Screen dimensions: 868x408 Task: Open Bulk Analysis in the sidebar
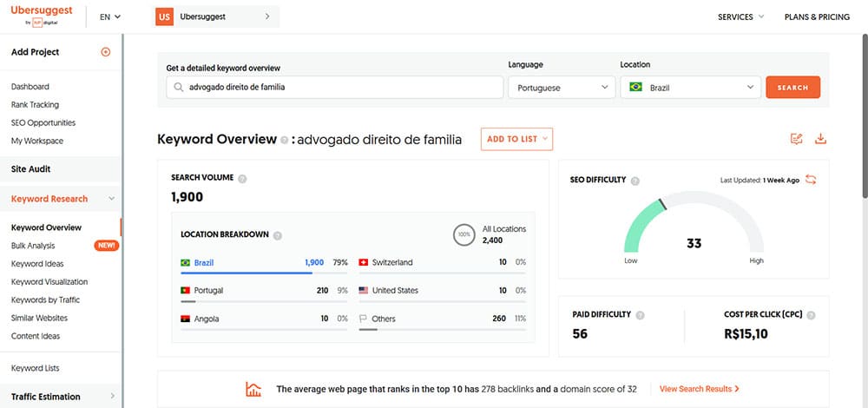point(33,246)
